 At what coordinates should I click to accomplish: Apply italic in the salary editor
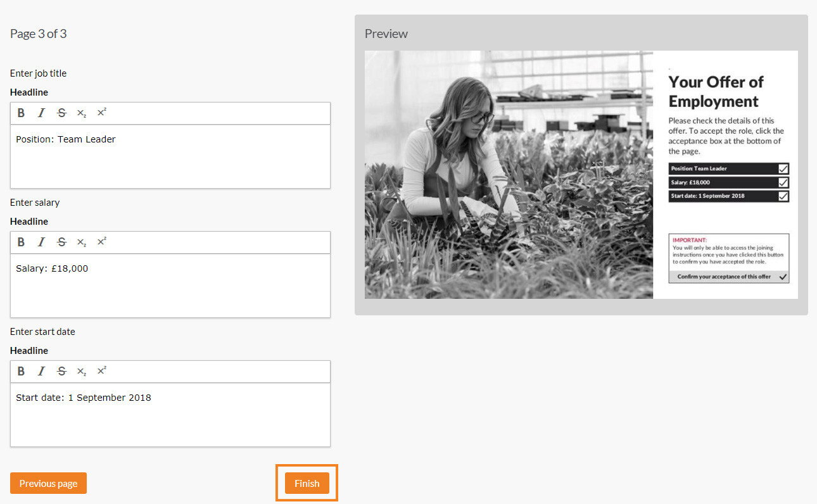(41, 243)
